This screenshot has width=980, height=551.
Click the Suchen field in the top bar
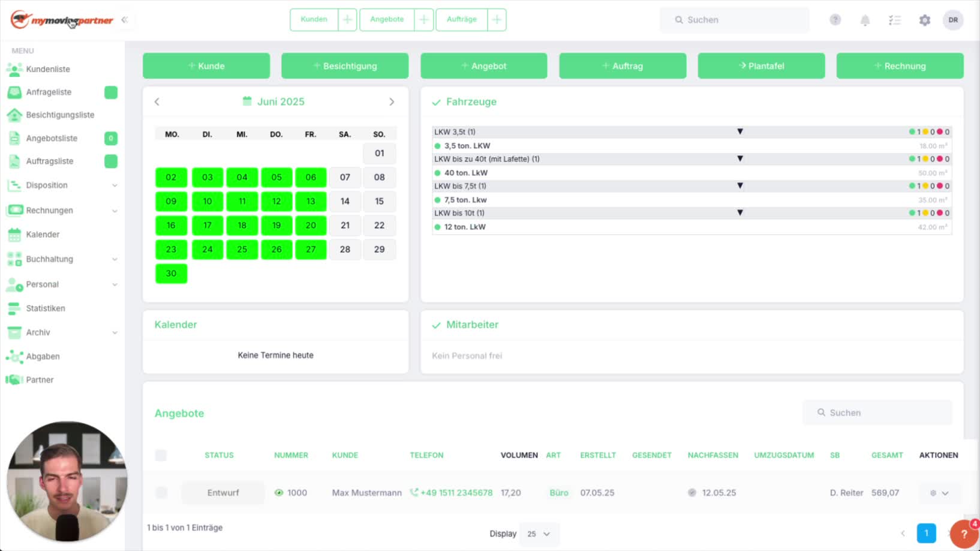tap(735, 20)
